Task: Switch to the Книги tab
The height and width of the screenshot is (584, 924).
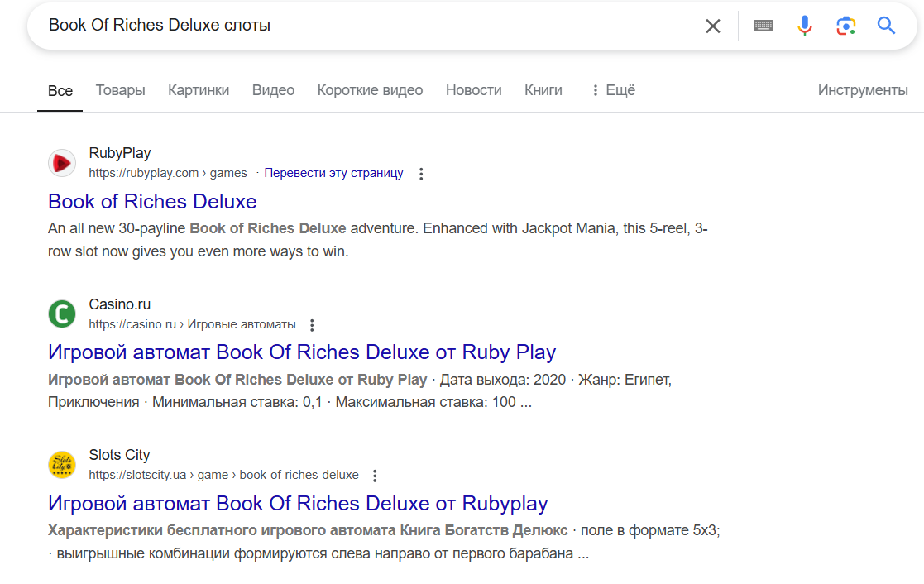Action: (x=543, y=90)
